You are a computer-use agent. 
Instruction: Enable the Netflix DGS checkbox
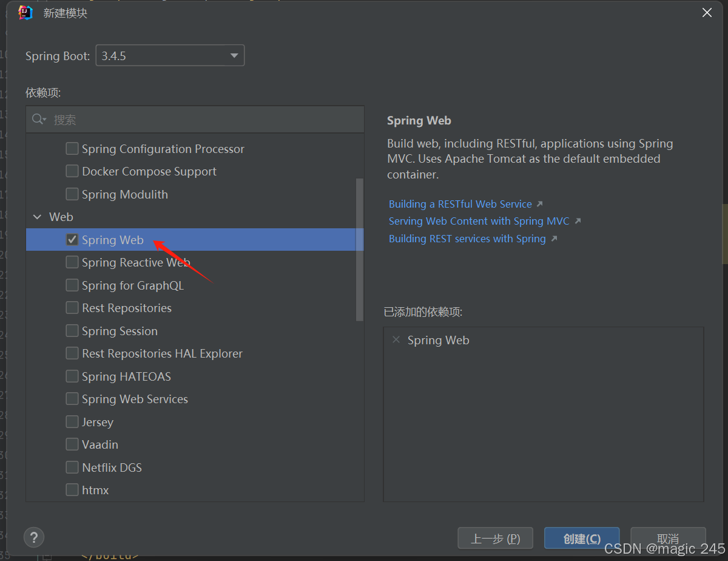coord(72,467)
